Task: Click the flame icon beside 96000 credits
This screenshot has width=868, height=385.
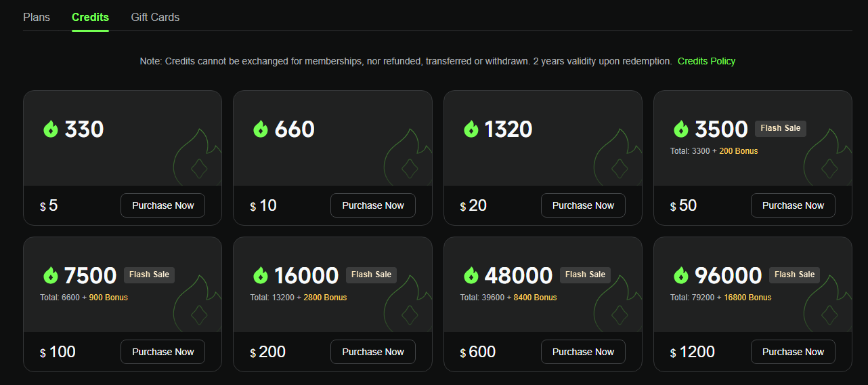Action: pyautogui.click(x=681, y=275)
